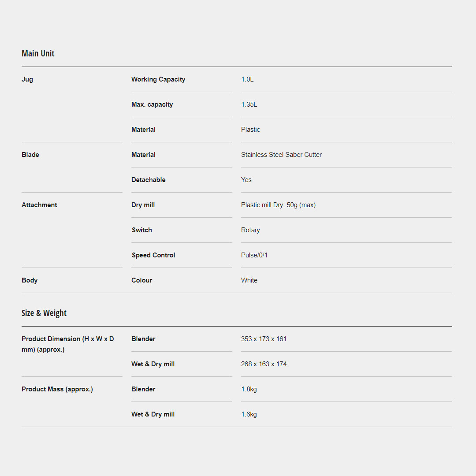Click the Plastic mill Dry: 50g (max) value

tap(278, 205)
